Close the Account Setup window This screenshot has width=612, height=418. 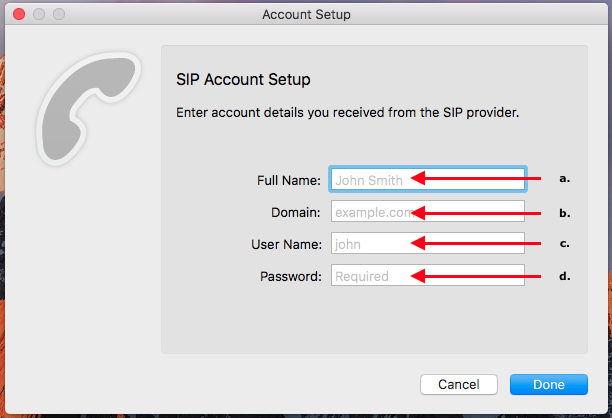tap(20, 15)
